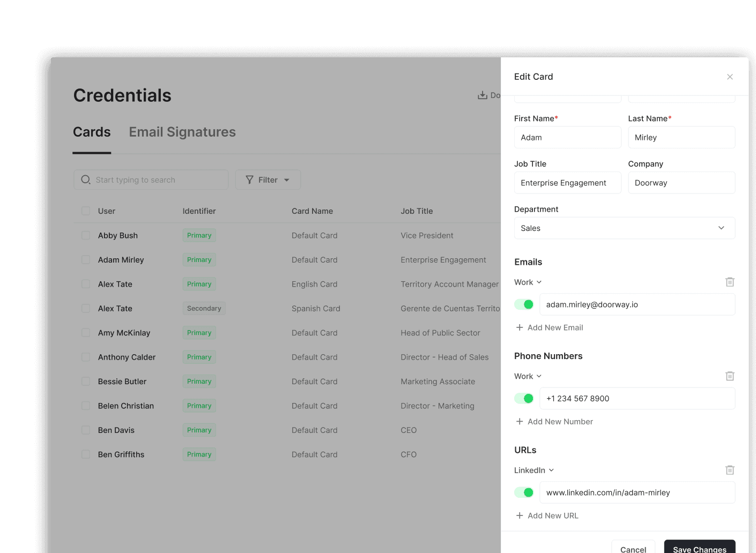
Task: Check the select-all checkbox in User header
Action: (x=86, y=211)
